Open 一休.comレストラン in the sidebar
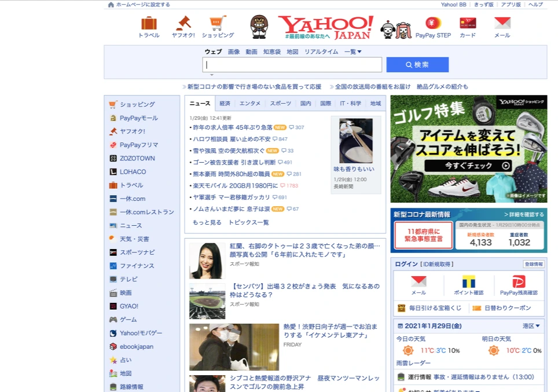Viewport: 558px width, 392px height. coord(146,212)
